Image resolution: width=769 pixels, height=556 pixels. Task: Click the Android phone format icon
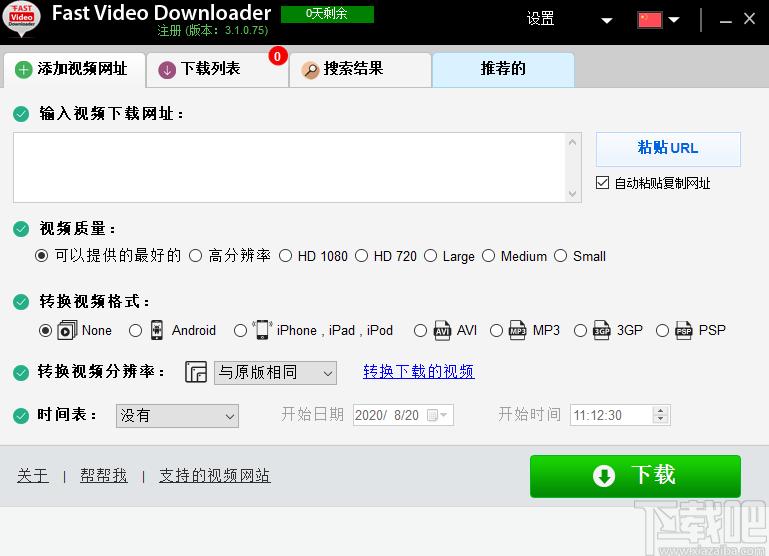[x=156, y=330]
